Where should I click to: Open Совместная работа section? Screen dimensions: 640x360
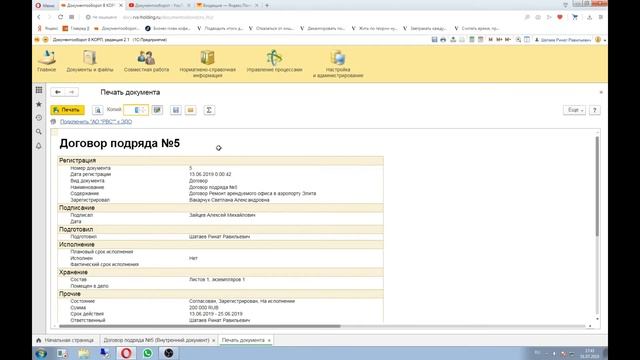(x=146, y=61)
